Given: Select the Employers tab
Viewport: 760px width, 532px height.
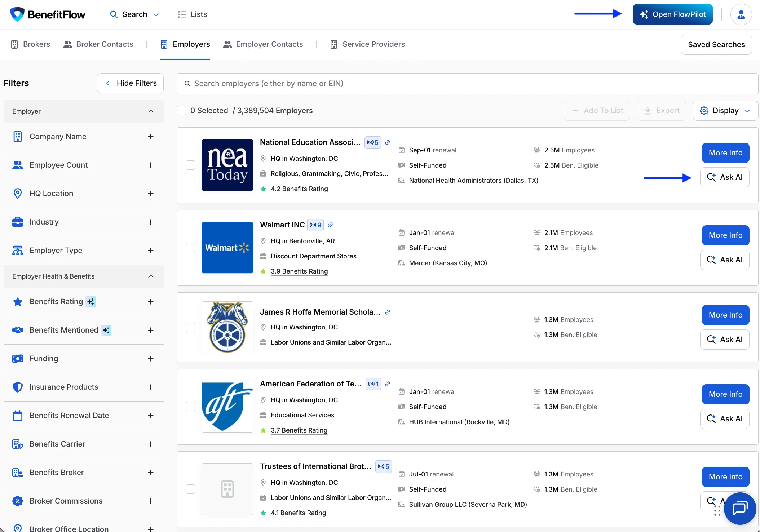Looking at the screenshot, I should point(185,44).
